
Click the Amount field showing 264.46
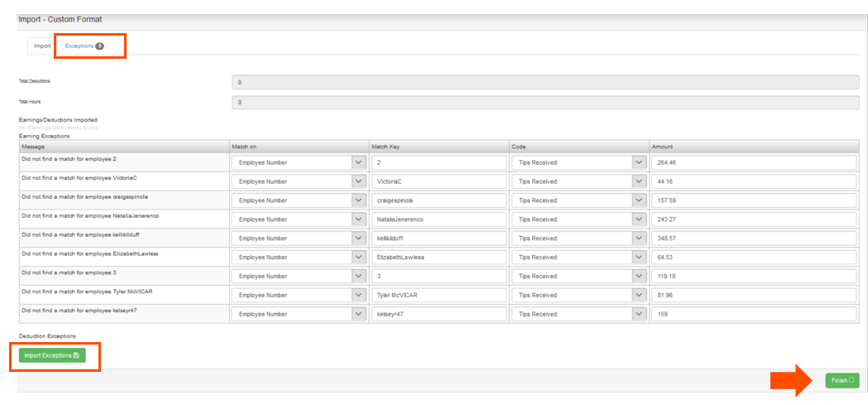pos(754,163)
